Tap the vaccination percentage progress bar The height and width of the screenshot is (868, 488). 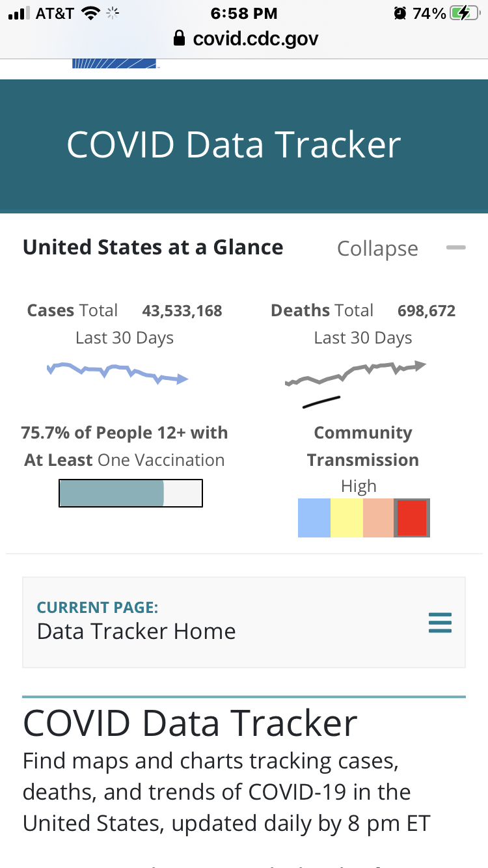click(130, 493)
